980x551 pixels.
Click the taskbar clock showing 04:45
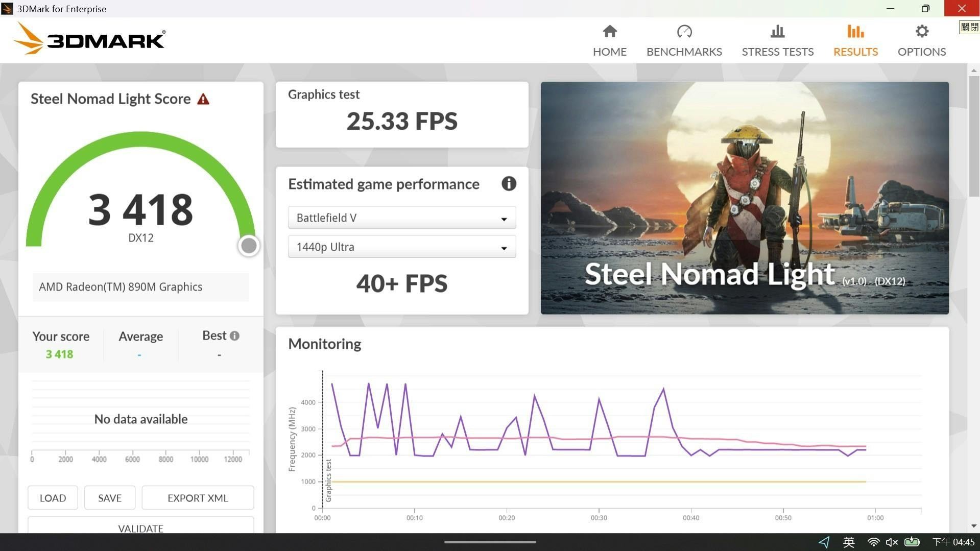[x=953, y=542]
